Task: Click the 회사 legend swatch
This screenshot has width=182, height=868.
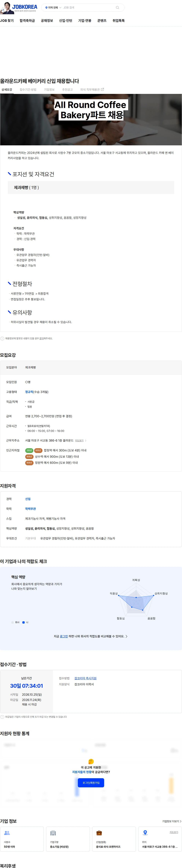Action: pyautogui.click(x=13, y=622)
